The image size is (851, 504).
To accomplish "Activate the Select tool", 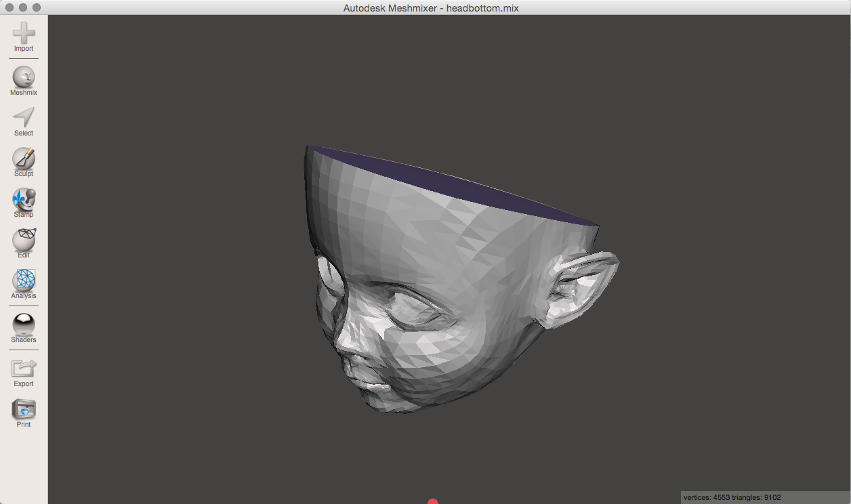I will [x=24, y=121].
